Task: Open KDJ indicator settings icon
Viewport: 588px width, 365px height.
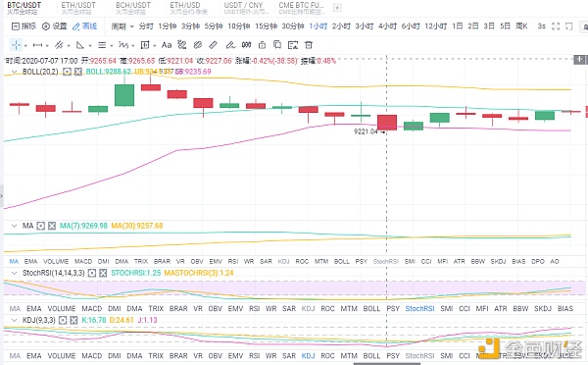Action: (63, 320)
